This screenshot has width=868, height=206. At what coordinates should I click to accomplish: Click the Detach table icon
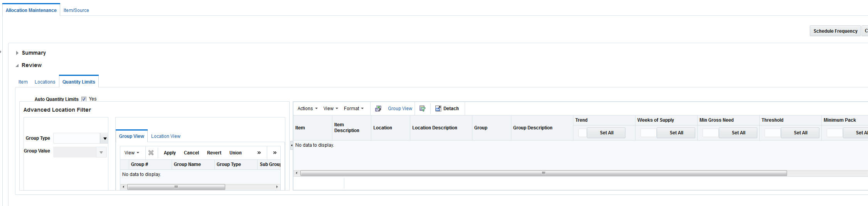pyautogui.click(x=438, y=109)
